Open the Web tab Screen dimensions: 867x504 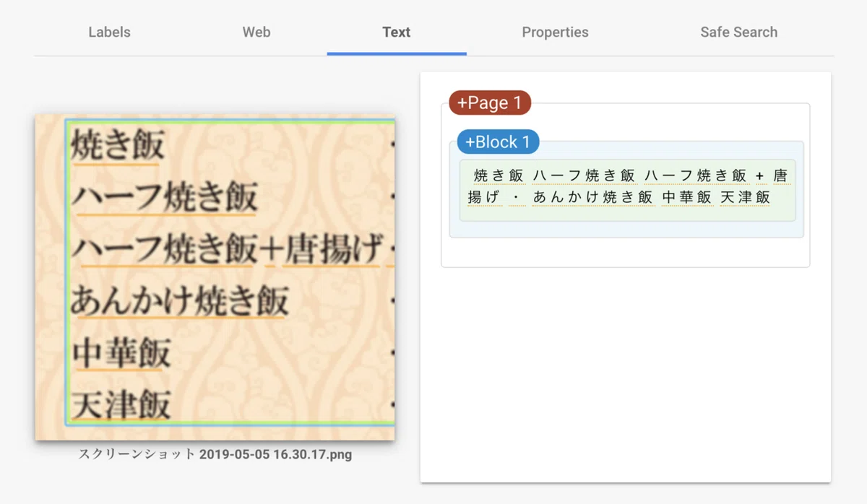256,32
